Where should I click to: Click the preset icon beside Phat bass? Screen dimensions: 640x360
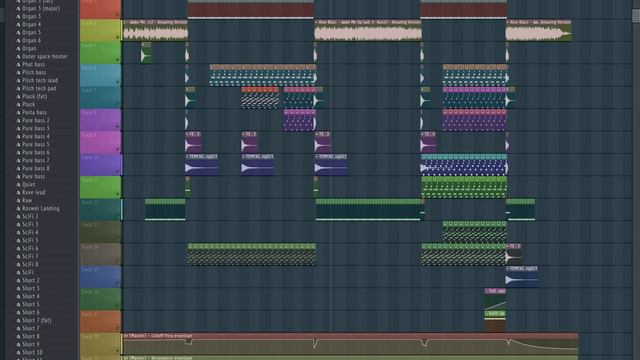18,64
